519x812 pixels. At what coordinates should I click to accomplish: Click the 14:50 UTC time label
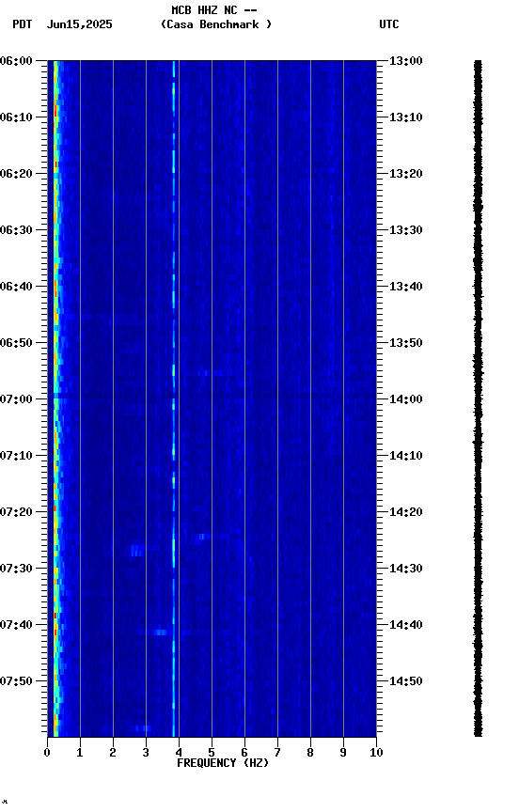[x=406, y=681]
